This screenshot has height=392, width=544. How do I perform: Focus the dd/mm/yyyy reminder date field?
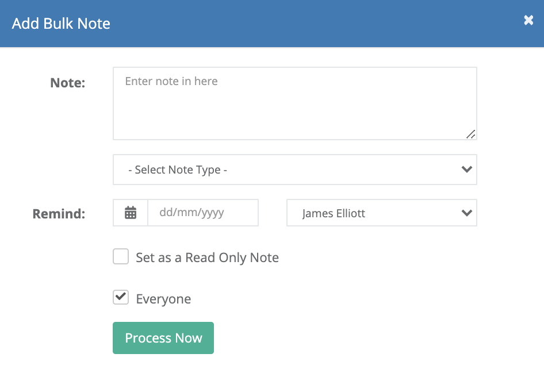(x=203, y=213)
